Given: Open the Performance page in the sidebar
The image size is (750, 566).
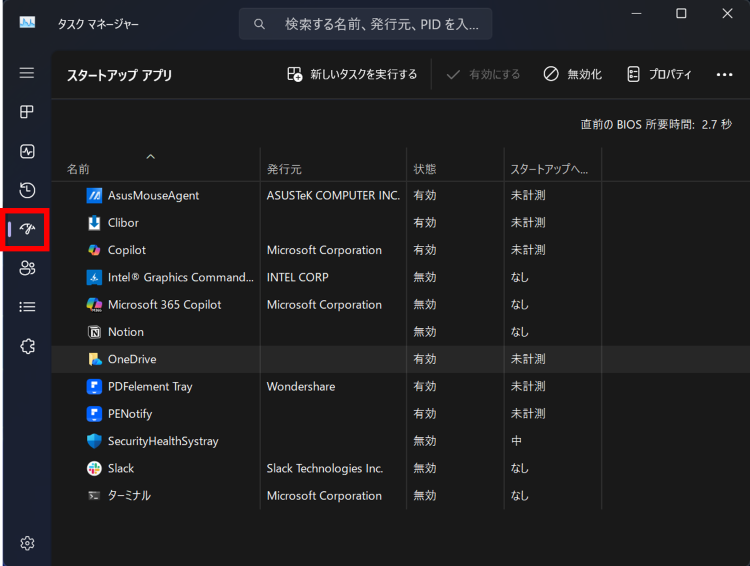Looking at the screenshot, I should 27,151.
